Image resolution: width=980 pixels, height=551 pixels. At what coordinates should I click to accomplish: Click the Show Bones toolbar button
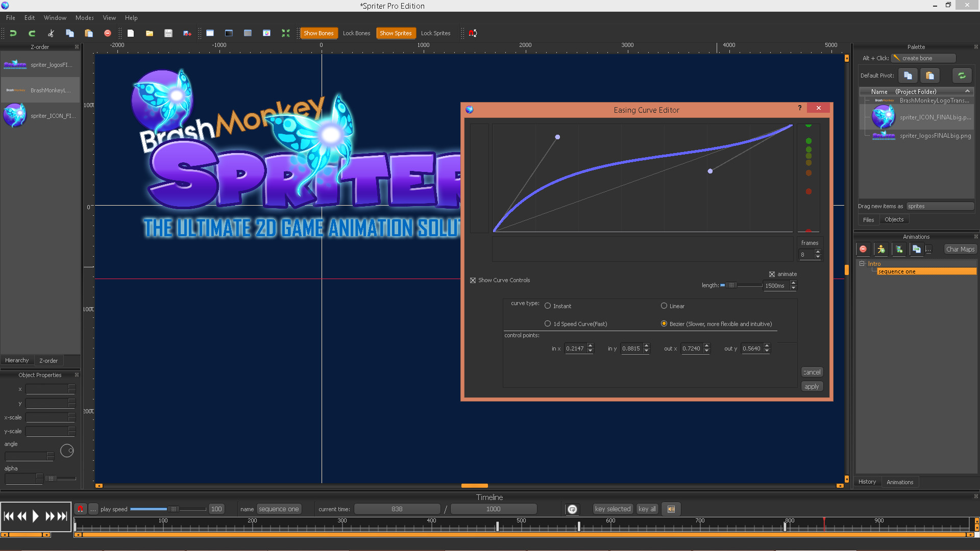(317, 33)
